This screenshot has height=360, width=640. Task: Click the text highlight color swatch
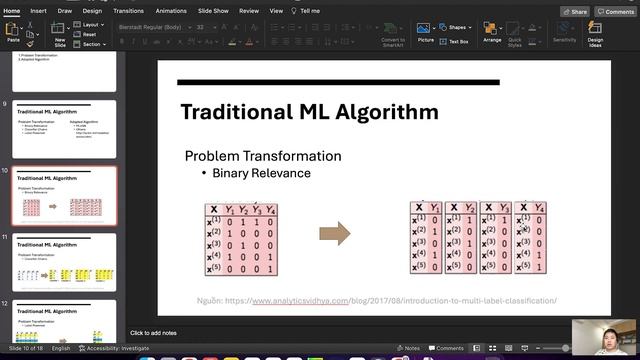[232, 42]
